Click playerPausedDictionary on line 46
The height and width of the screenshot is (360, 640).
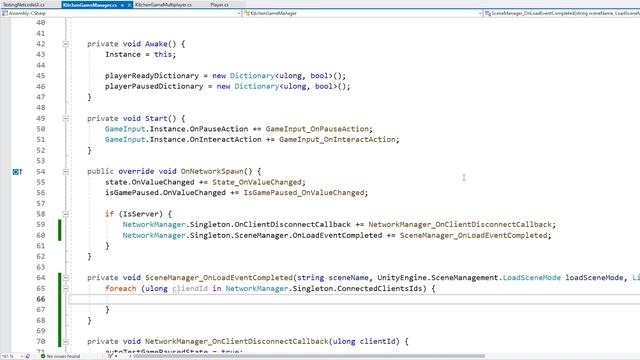click(x=154, y=87)
